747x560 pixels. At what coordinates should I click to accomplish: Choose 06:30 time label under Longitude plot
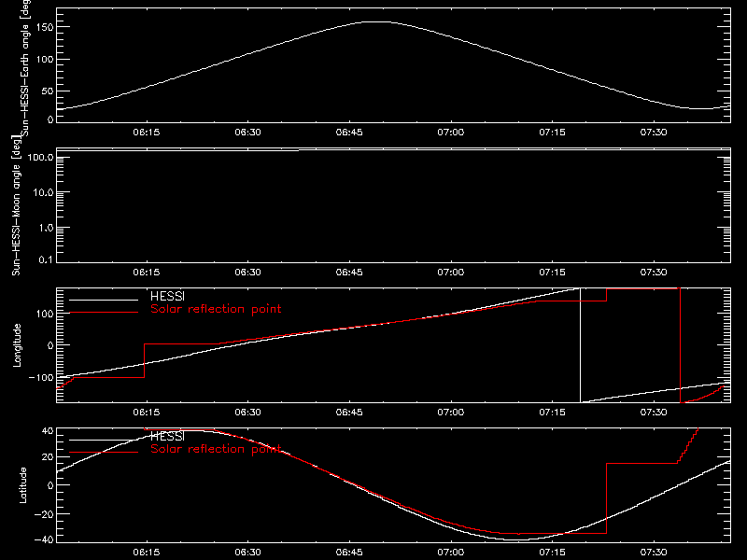pyautogui.click(x=247, y=413)
